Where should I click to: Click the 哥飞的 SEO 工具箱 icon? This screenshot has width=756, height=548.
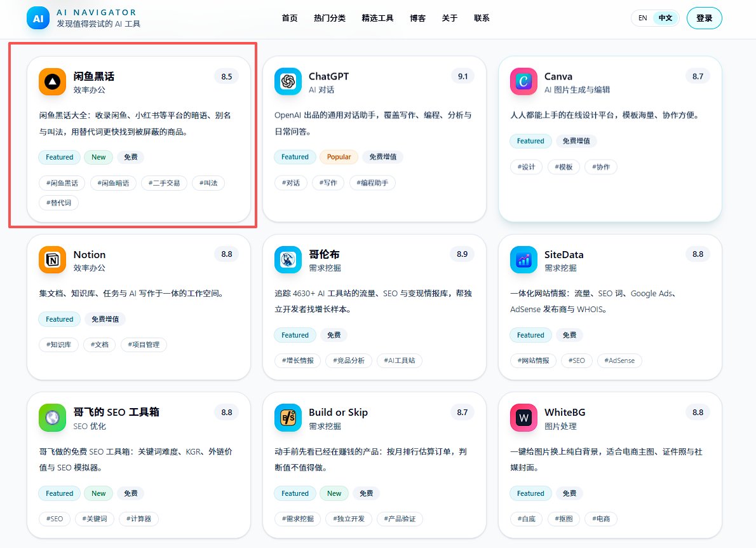click(x=52, y=418)
